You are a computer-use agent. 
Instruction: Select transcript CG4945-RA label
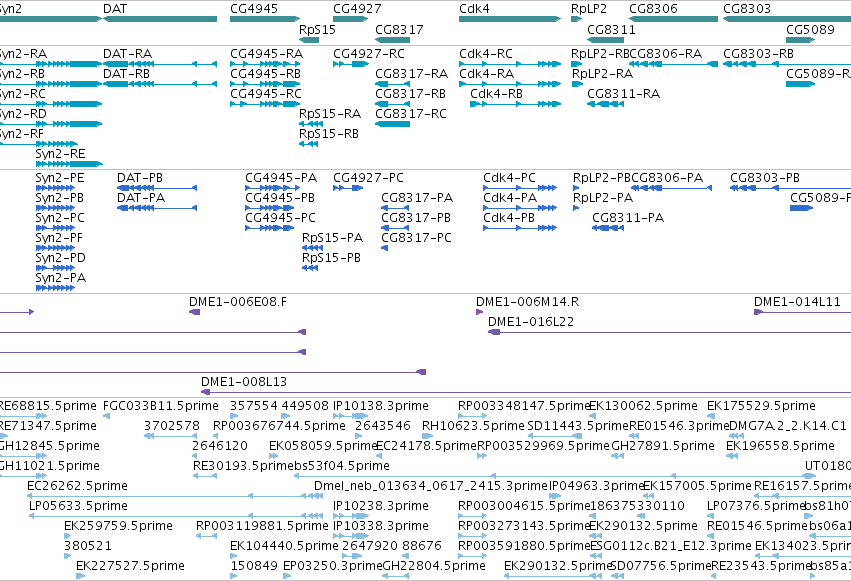pyautogui.click(x=266, y=54)
